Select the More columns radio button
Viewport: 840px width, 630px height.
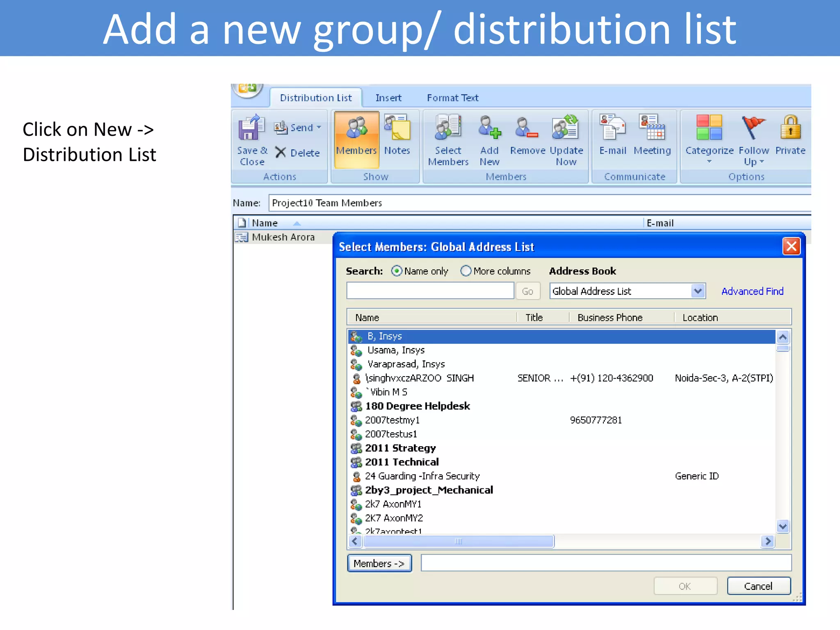466,271
